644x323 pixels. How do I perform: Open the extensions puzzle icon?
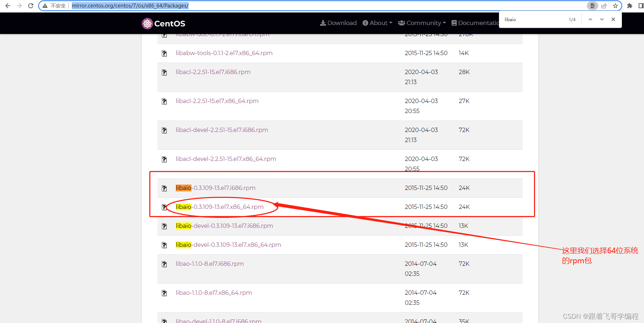coord(630,6)
